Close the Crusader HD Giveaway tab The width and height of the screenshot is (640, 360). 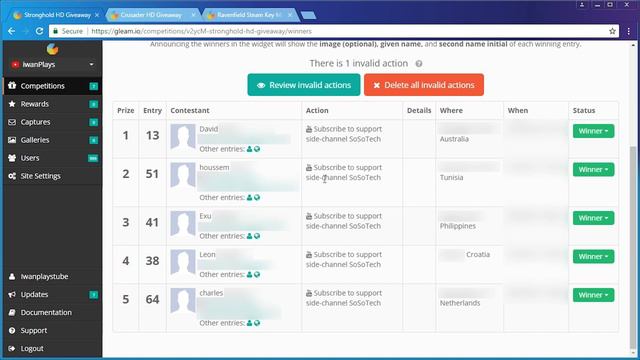[193, 15]
